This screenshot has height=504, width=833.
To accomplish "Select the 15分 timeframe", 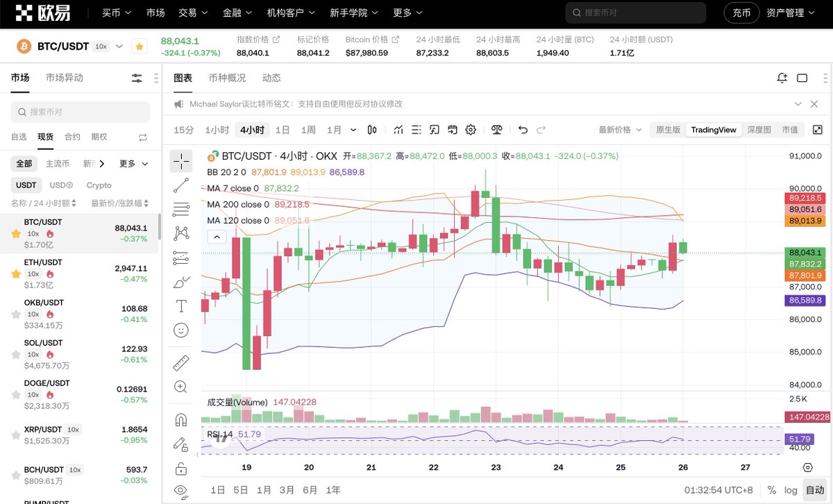I will coord(184,130).
